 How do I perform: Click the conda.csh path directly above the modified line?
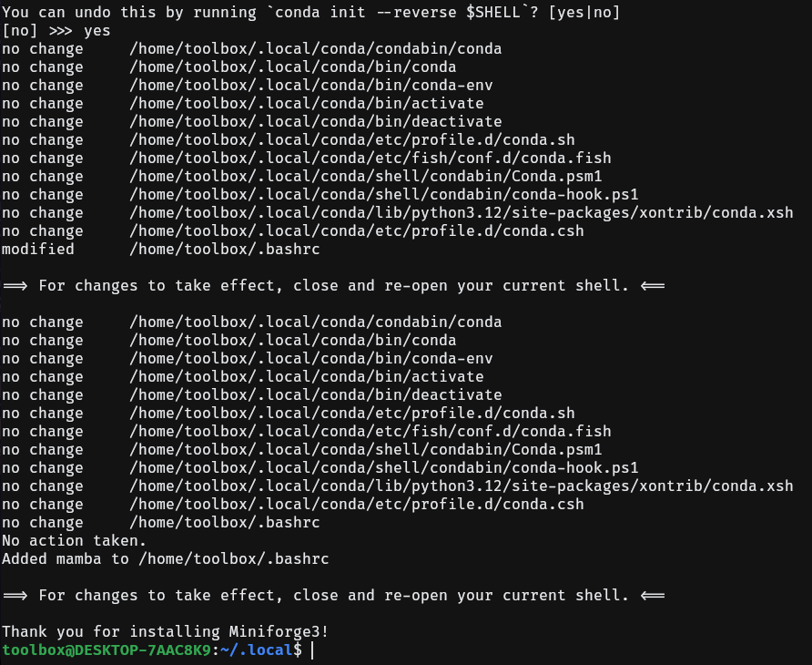357,231
